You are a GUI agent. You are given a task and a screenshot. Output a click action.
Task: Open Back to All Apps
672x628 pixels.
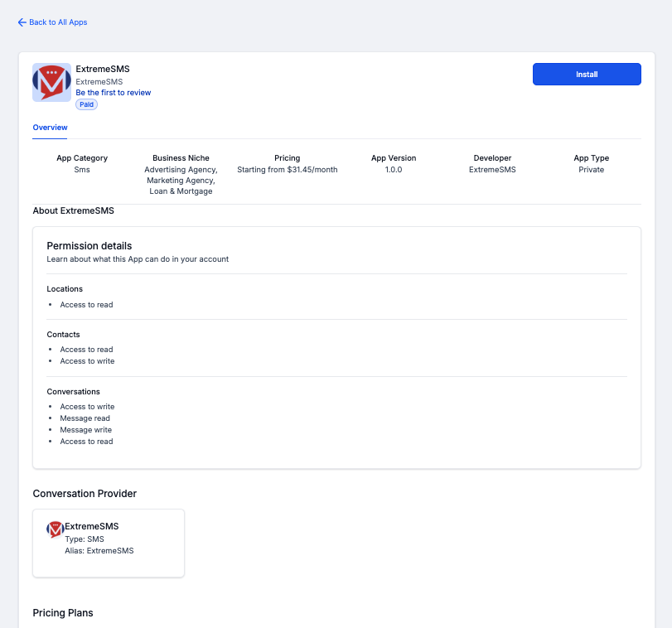click(x=52, y=22)
